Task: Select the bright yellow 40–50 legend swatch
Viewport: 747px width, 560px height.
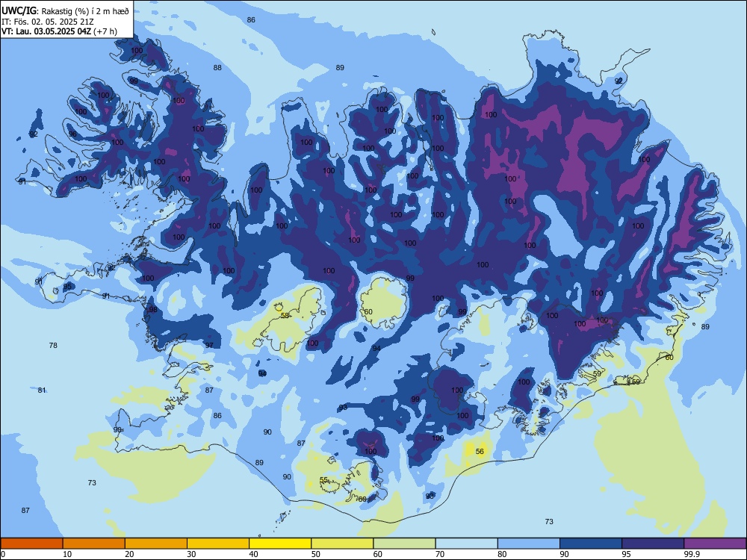Action: (280, 544)
